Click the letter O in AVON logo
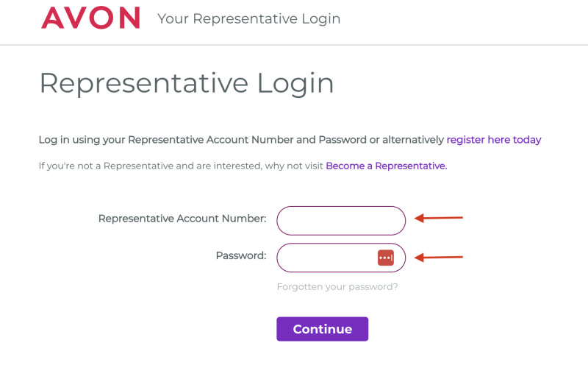 click(x=101, y=18)
